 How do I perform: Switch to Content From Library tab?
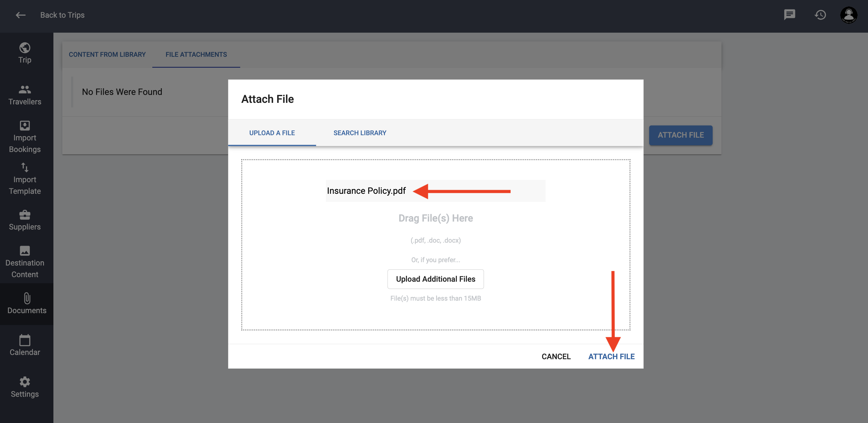(x=107, y=55)
